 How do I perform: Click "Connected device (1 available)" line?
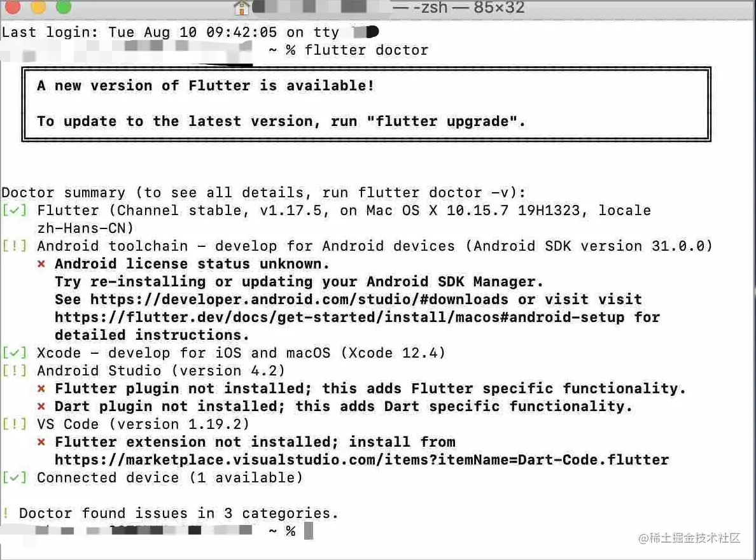170,478
